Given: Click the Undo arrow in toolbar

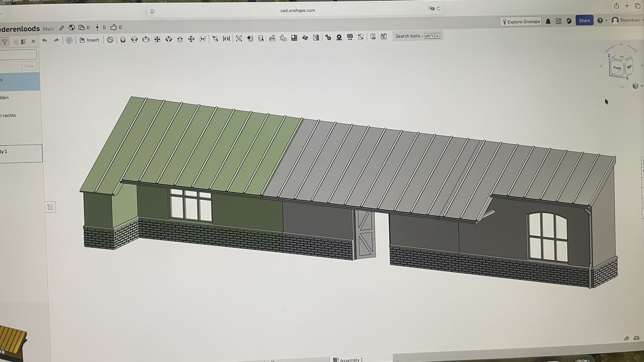Looking at the screenshot, I should [44, 40].
